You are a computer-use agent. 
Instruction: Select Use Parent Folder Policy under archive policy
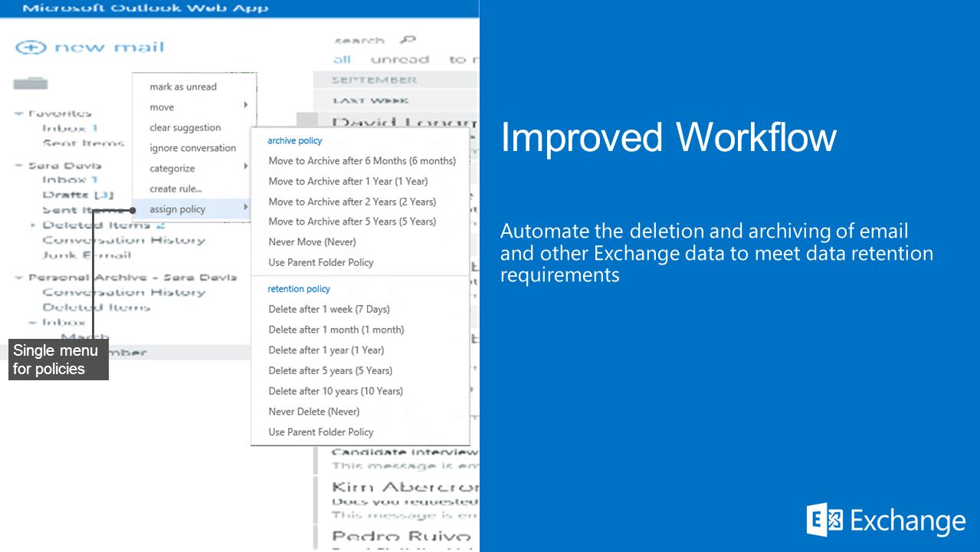321,262
